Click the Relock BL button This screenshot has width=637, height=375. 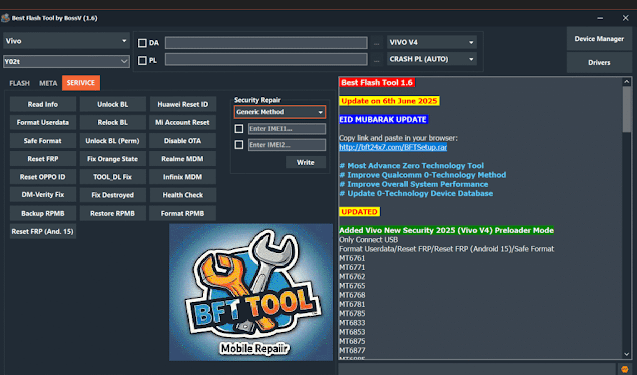click(113, 122)
